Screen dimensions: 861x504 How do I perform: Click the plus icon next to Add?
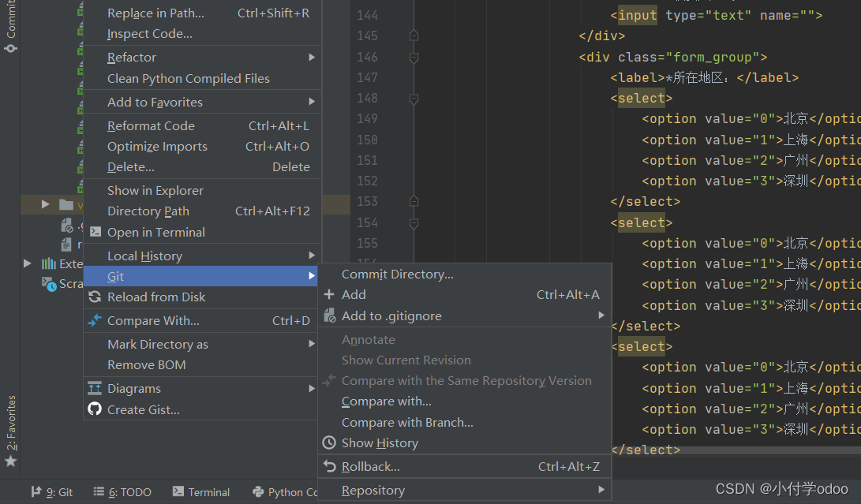click(329, 295)
